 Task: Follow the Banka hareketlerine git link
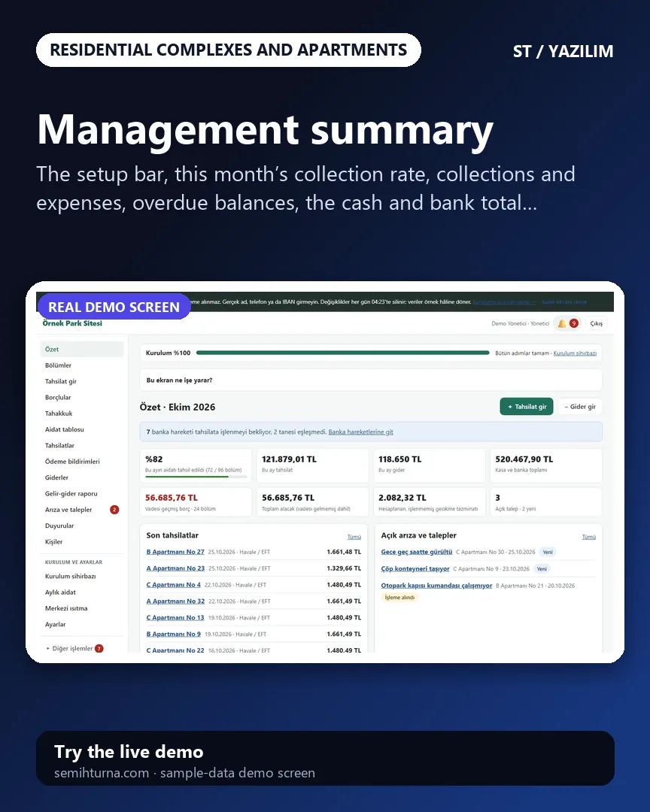coord(361,432)
